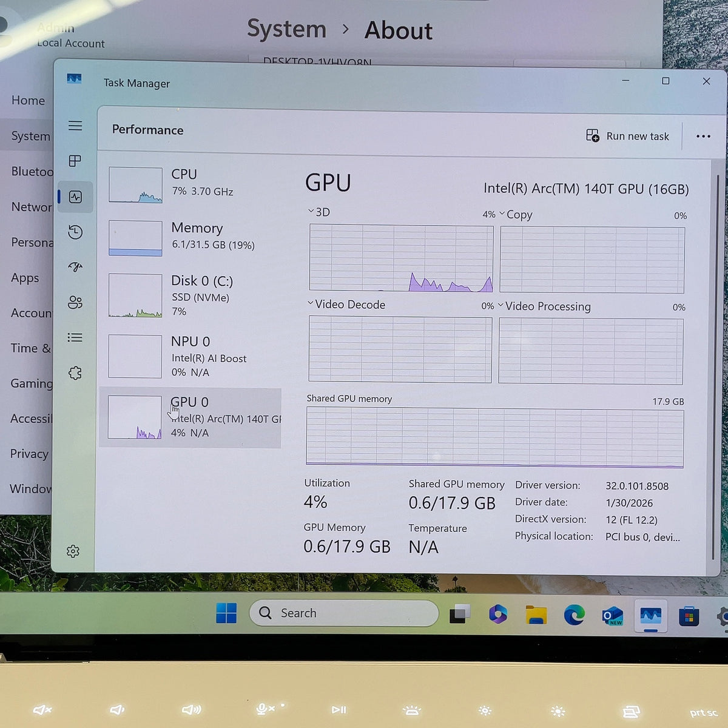
Task: Click the Admin Local Account profile
Action: click(55, 35)
